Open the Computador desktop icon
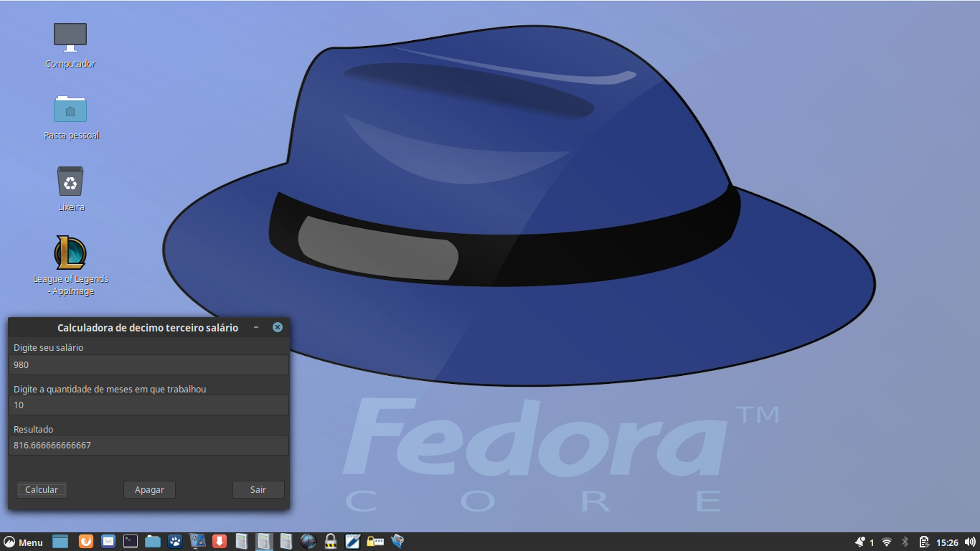The height and width of the screenshot is (551, 980). point(70,37)
